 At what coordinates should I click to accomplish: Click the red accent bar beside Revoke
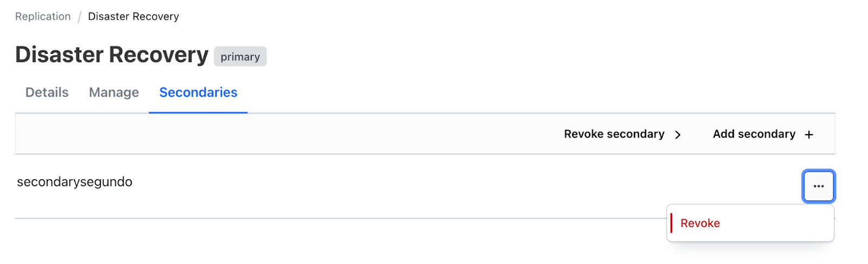(672, 223)
